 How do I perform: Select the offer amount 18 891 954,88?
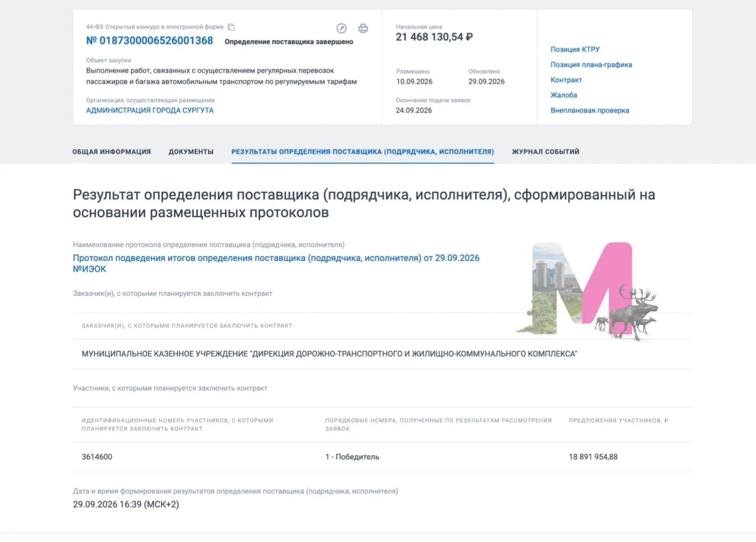pos(593,457)
